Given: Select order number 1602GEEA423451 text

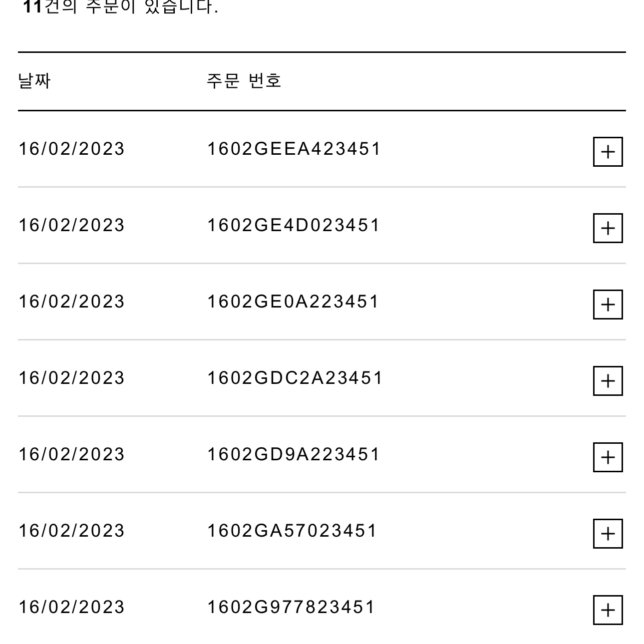Looking at the screenshot, I should coord(294,149).
